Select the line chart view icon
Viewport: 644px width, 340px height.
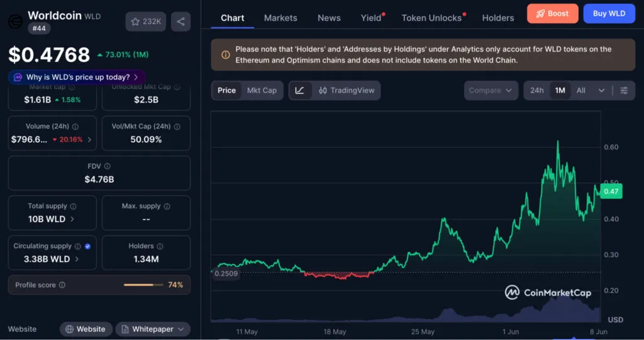[x=300, y=91]
